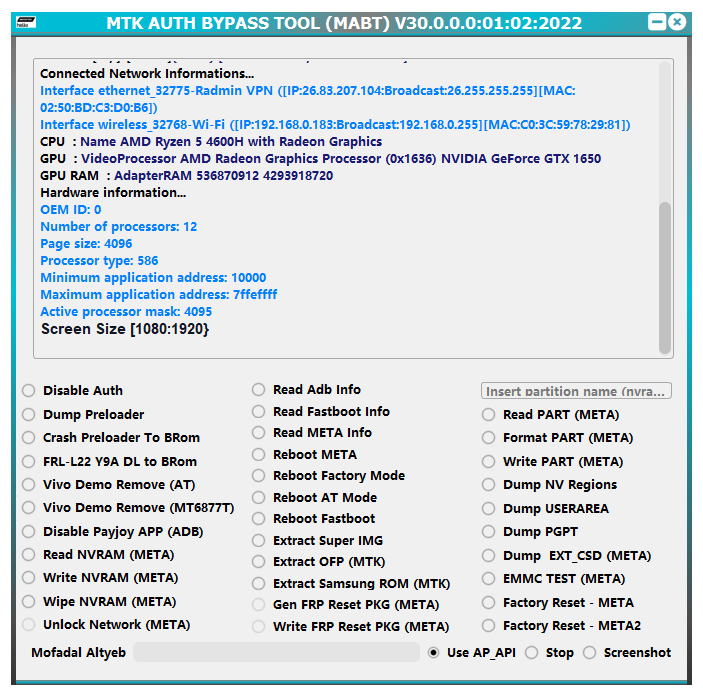This screenshot has height=696, width=703.
Task: Click 'Maximum application address: 7ffeffff' line
Action: 159,295
